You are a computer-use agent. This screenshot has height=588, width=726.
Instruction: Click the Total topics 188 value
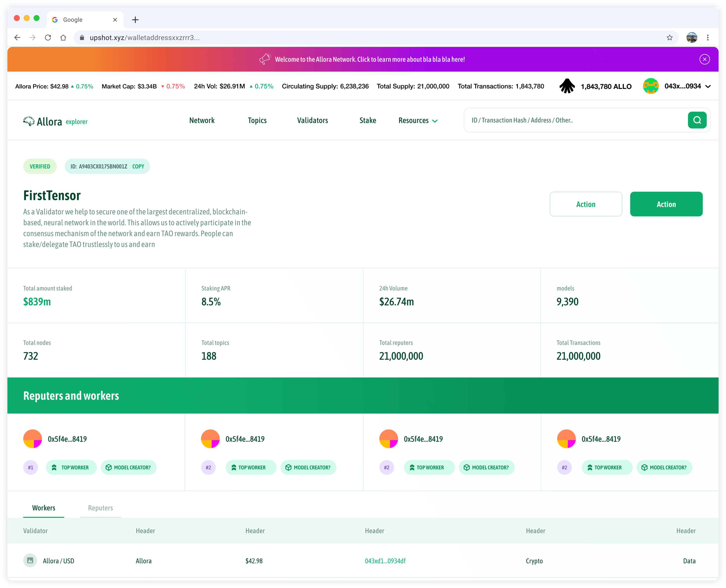point(208,356)
